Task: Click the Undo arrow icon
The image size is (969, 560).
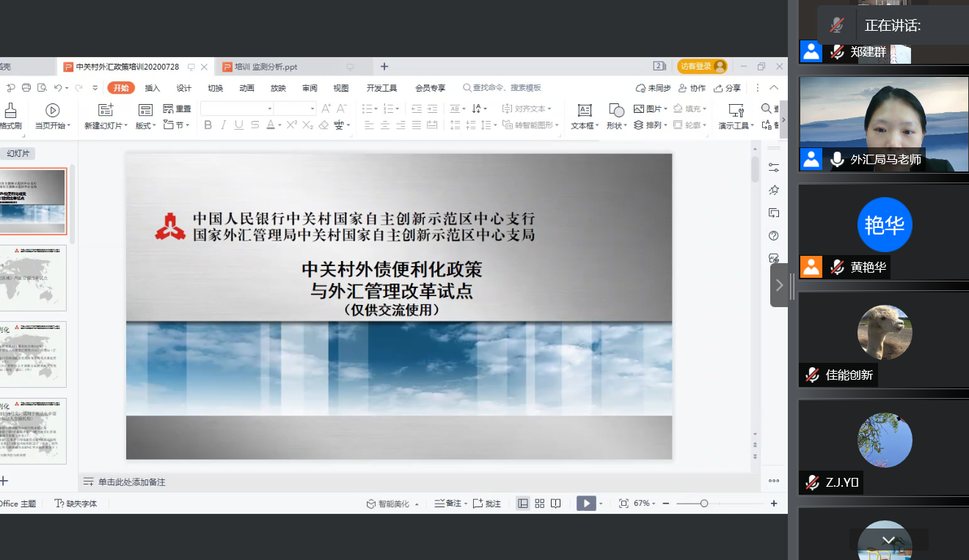Action: [x=57, y=88]
